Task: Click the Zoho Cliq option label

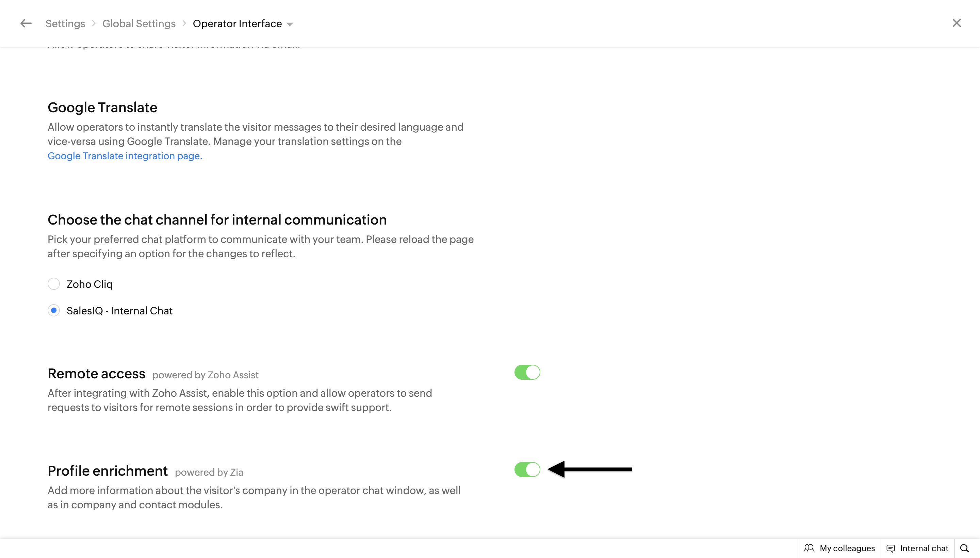Action: click(x=89, y=284)
